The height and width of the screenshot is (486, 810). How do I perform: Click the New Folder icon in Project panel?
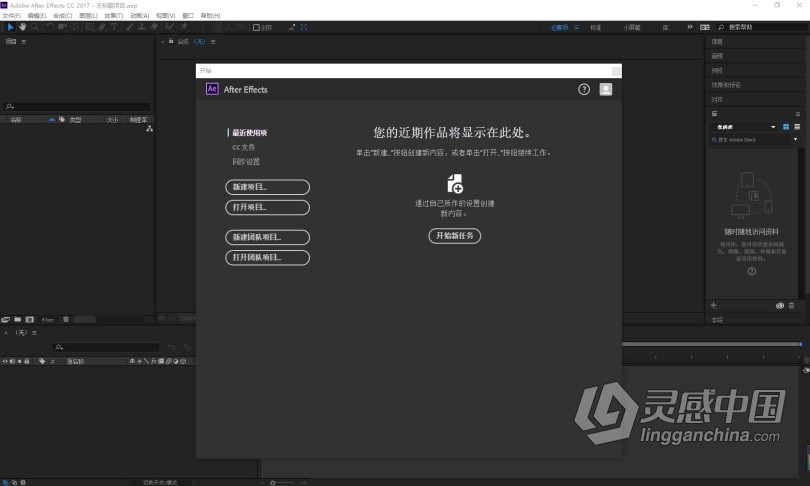point(18,320)
